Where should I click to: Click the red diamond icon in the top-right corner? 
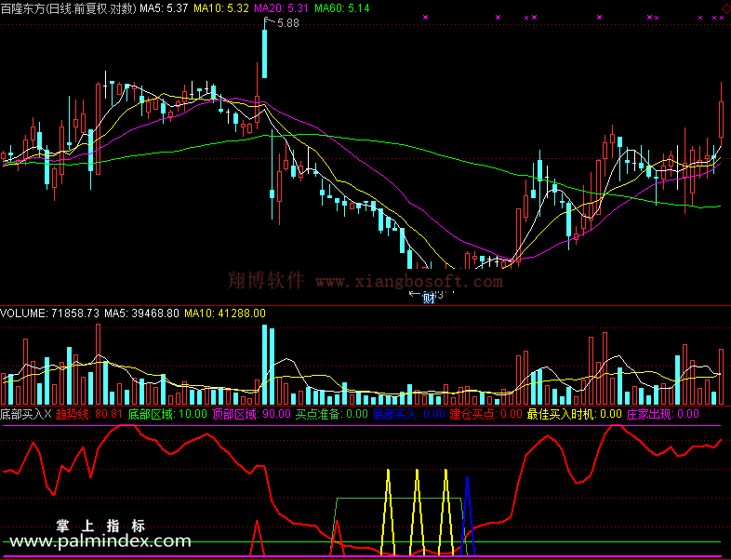point(726,9)
